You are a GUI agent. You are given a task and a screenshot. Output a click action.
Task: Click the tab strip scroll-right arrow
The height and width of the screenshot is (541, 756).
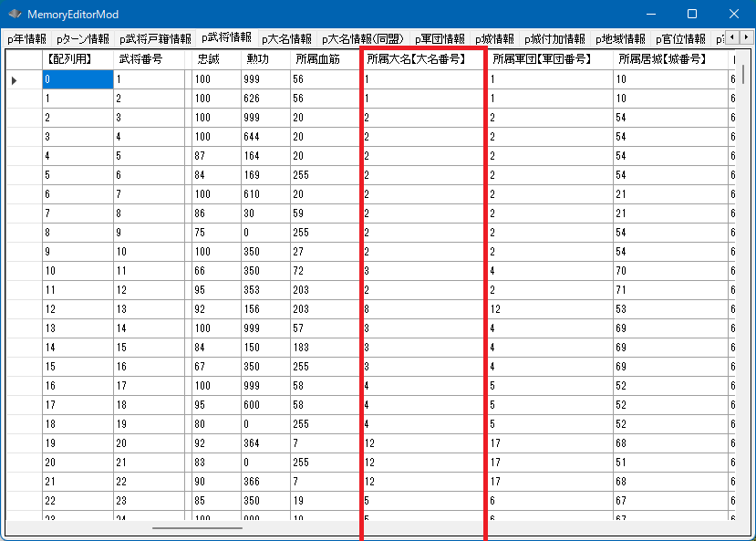[747, 38]
